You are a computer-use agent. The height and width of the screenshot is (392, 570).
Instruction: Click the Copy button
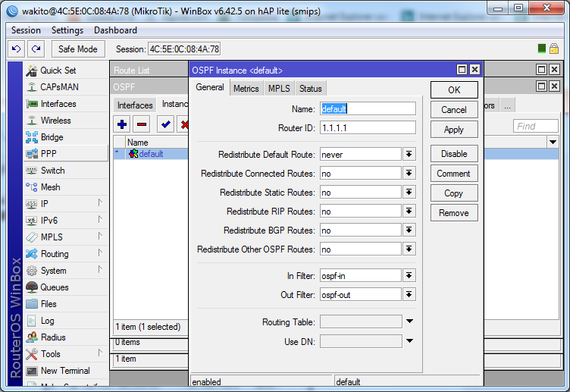tap(454, 193)
